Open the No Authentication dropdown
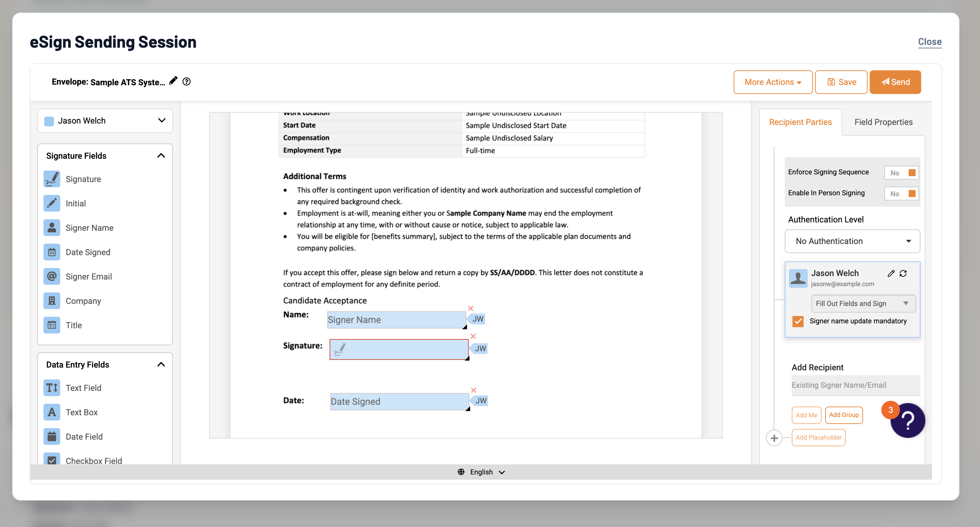The height and width of the screenshot is (527, 980). 852,241
